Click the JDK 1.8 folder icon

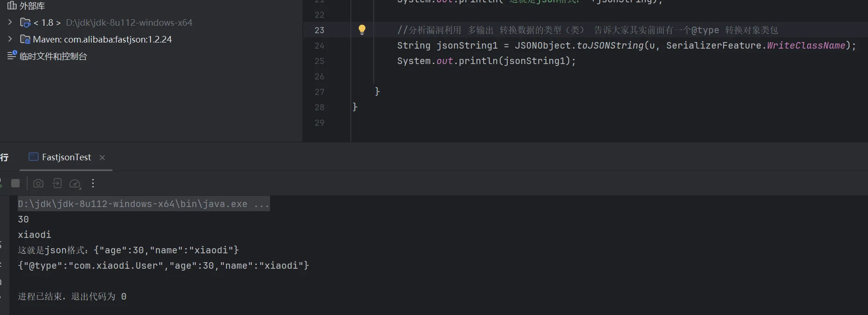(25, 22)
